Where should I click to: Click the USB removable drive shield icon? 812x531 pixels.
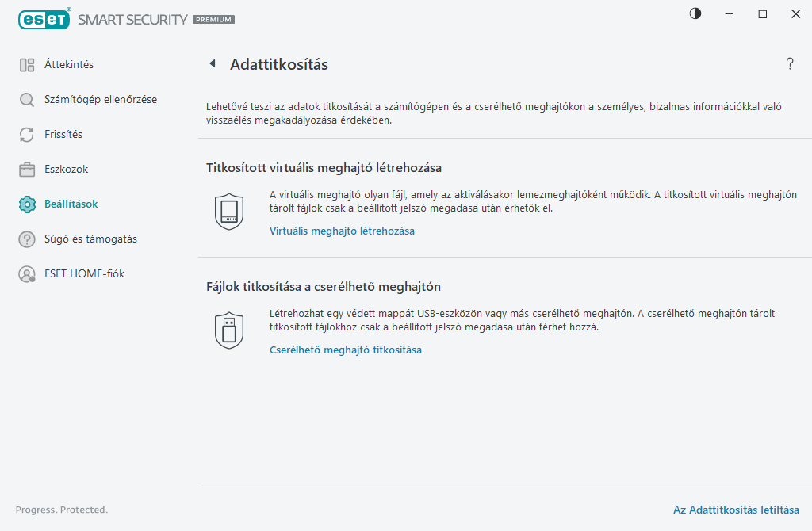pyautogui.click(x=228, y=330)
